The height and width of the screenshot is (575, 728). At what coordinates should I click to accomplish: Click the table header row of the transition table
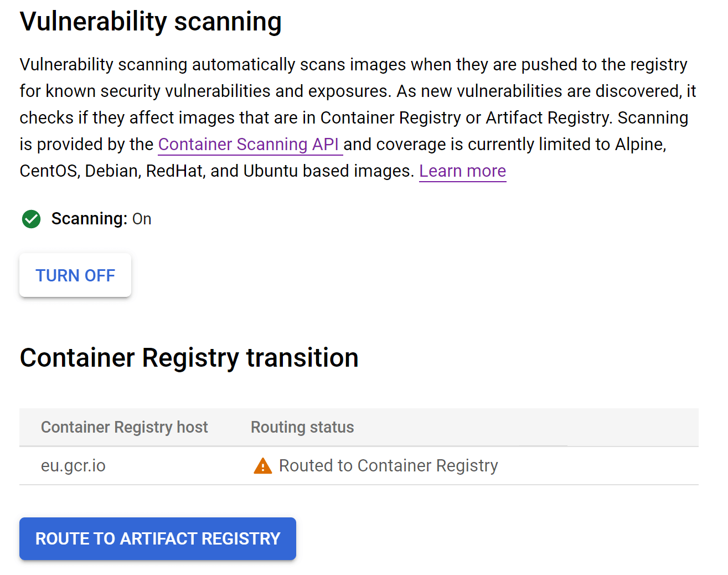point(359,427)
